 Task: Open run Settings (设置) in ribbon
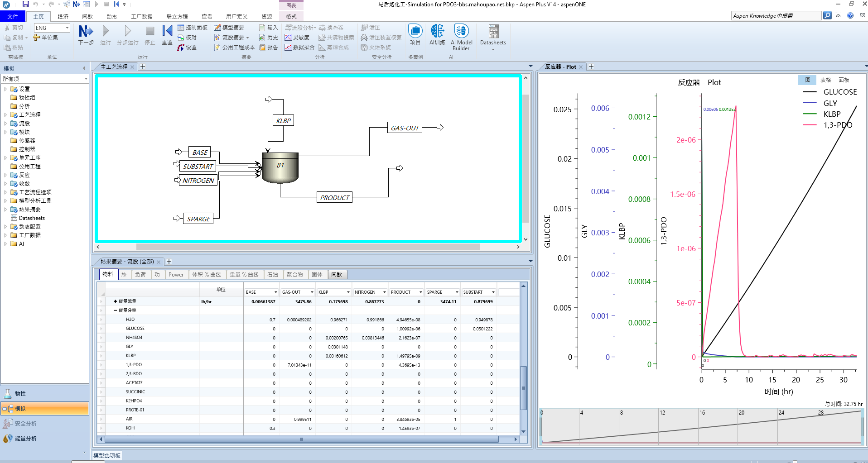point(187,48)
